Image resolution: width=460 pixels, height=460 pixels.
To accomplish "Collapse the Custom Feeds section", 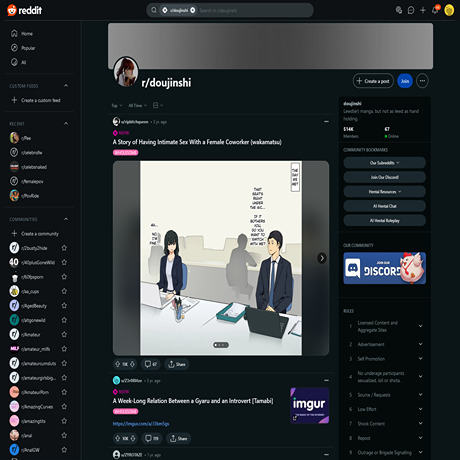I will pyautogui.click(x=66, y=86).
